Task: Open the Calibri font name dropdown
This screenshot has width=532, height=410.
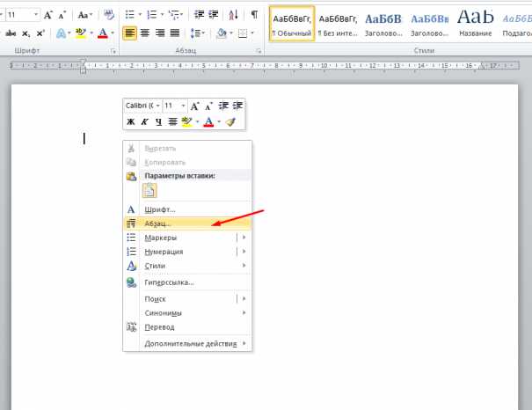Action: [142, 106]
